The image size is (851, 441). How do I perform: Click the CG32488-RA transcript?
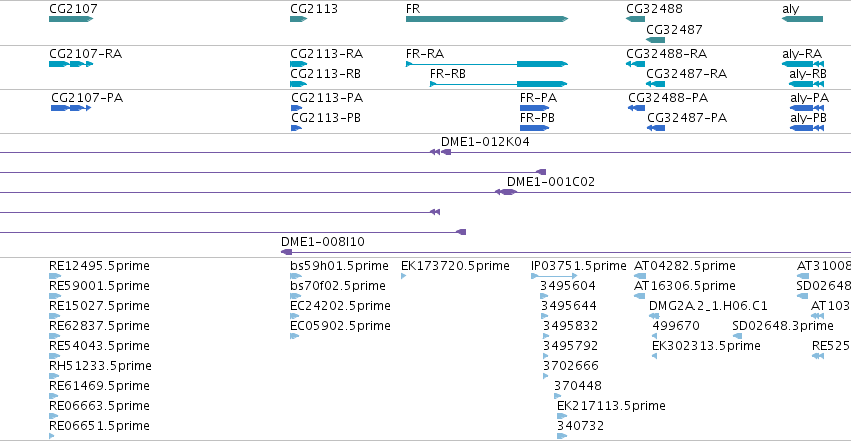pyautogui.click(x=636, y=64)
